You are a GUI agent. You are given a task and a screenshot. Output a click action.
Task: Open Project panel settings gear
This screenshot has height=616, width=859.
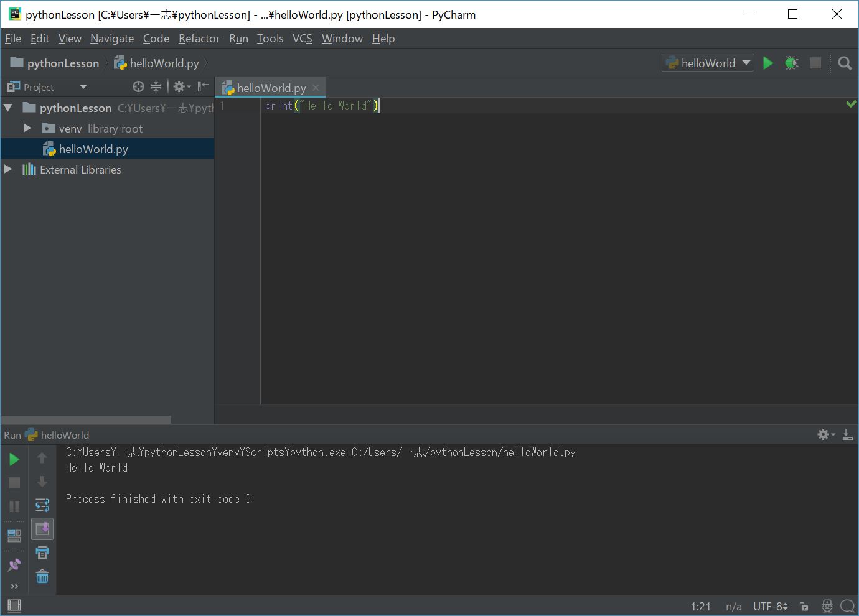pos(181,86)
